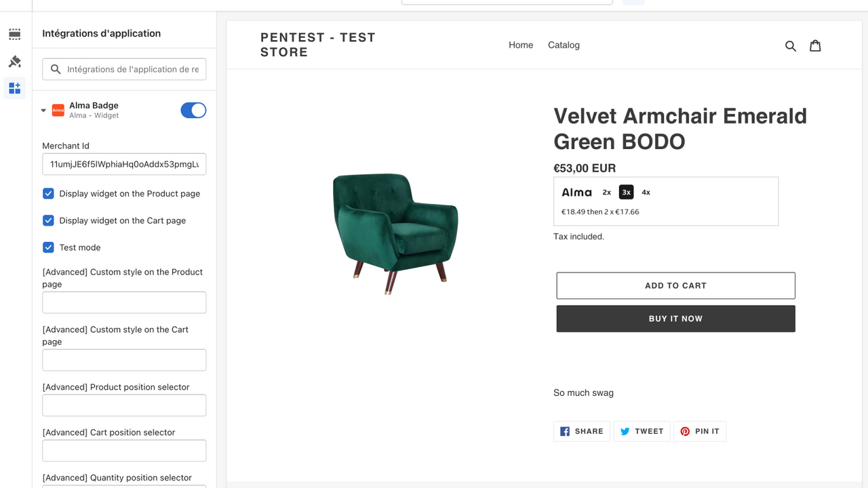This screenshot has height=488, width=868.
Task: Collapse the Alma Badge settings with the arrow
Action: point(43,110)
